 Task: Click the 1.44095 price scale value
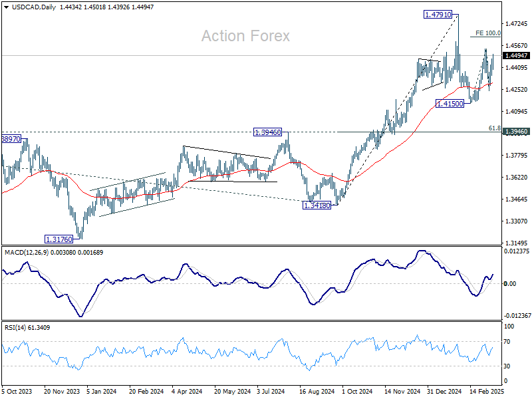tap(517, 68)
